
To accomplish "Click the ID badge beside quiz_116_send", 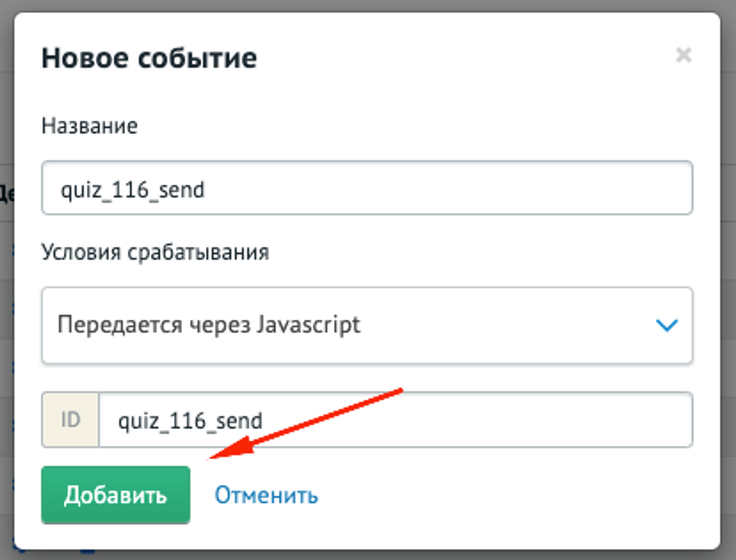I will (71, 419).
